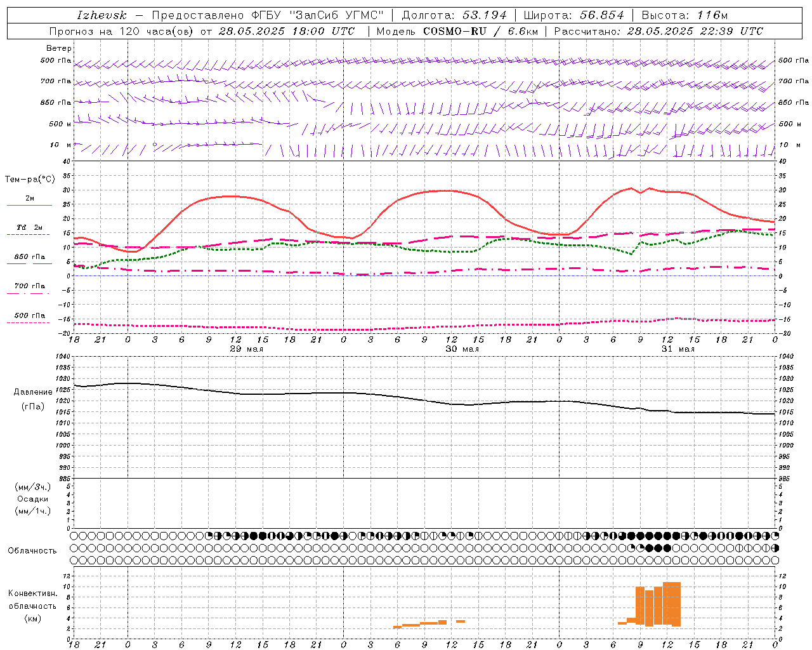Click the '10 м' wind level label on left
Screen dimensions: 812x650
coord(60,145)
